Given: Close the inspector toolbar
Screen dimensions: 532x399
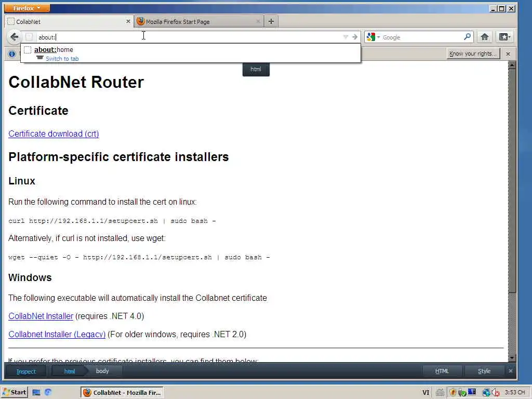Looking at the screenshot, I should click(510, 371).
